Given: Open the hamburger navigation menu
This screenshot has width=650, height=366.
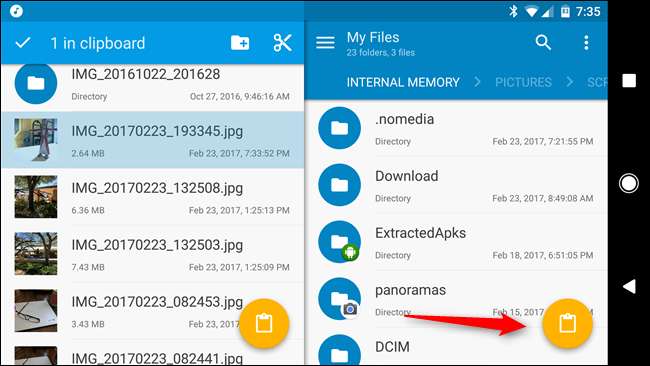Looking at the screenshot, I should coord(325,42).
